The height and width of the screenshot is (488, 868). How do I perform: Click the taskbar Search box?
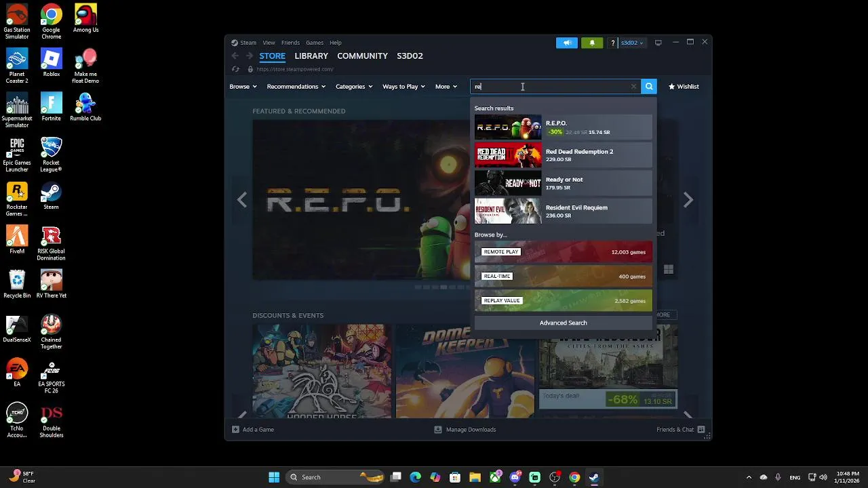336,477
